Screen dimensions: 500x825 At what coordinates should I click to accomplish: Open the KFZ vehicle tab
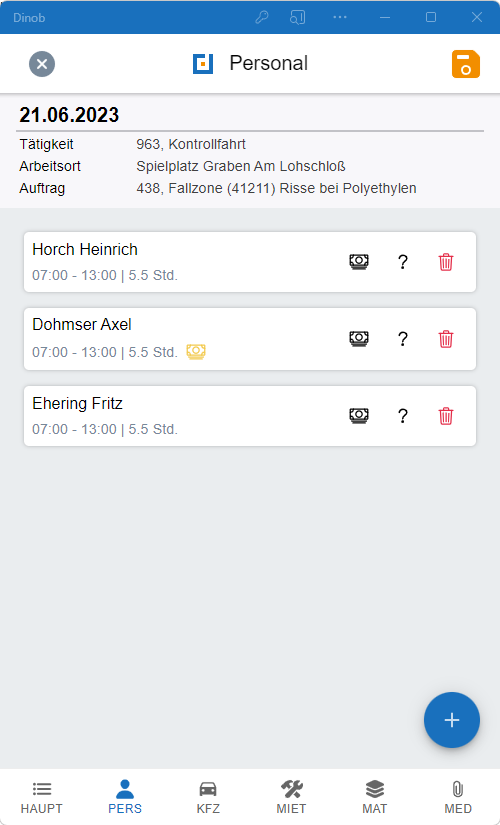tap(208, 797)
